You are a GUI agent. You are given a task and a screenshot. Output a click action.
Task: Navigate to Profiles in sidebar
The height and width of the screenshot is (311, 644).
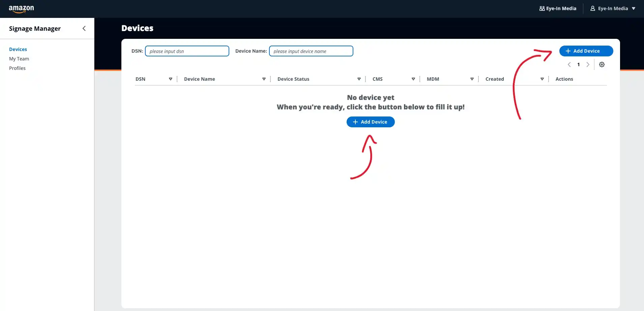tap(17, 68)
